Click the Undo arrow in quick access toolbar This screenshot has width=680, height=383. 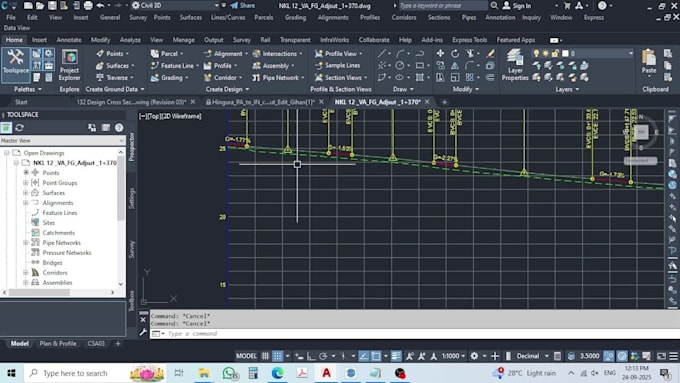[x=100, y=6]
